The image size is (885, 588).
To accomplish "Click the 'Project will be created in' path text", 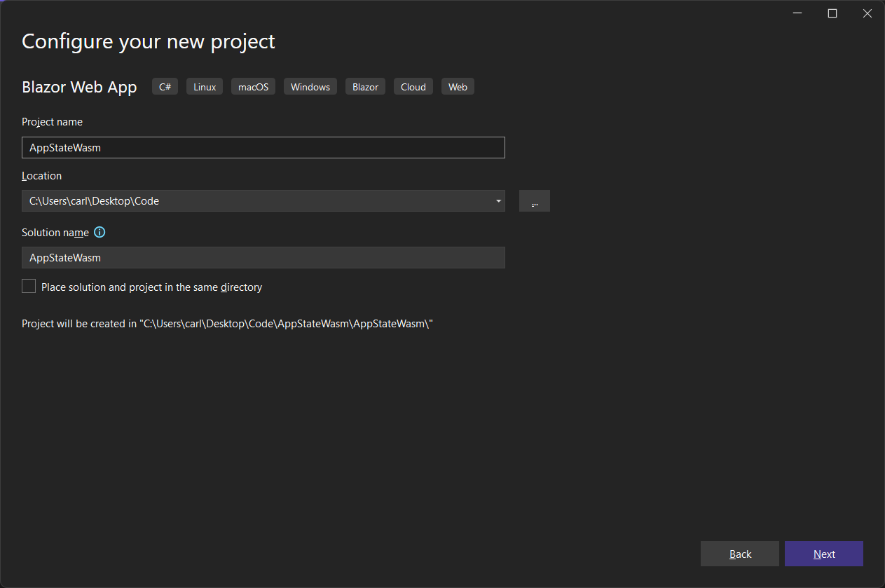I will pyautogui.click(x=228, y=324).
